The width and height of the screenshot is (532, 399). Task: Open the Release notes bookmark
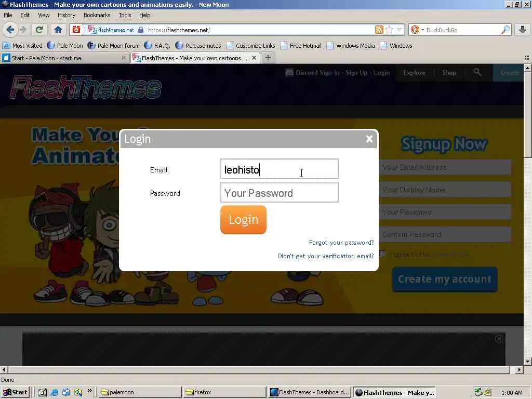[x=198, y=46]
